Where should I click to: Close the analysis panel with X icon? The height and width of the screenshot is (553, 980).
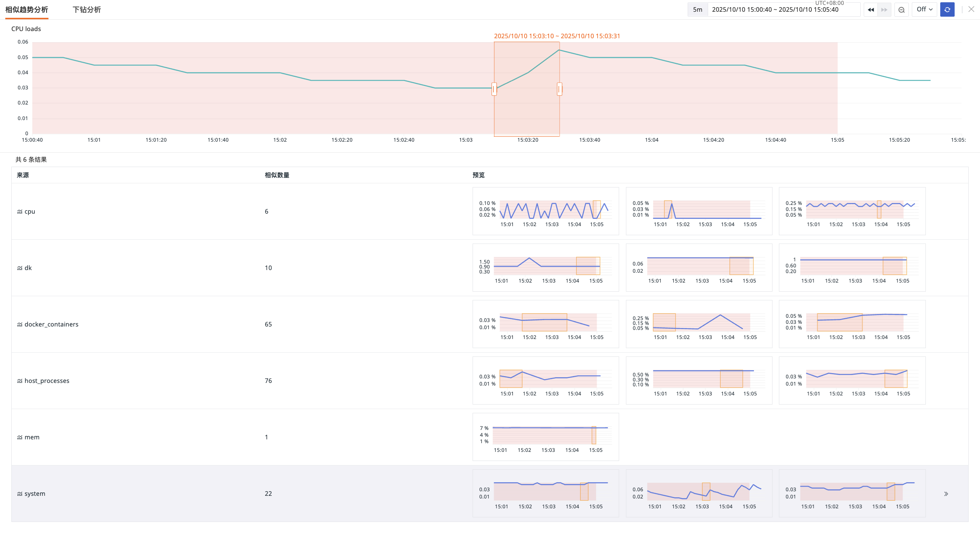coord(971,9)
